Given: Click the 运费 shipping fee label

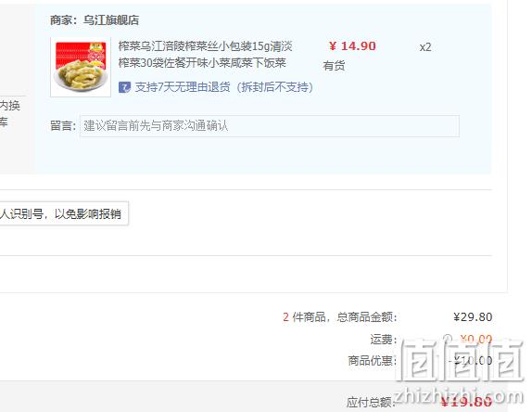Looking at the screenshot, I should [x=384, y=339].
